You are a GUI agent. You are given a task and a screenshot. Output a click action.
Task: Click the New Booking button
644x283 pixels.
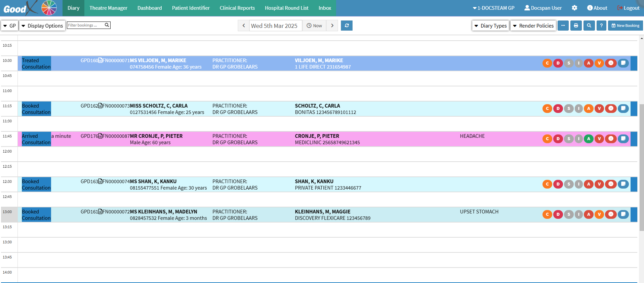pyautogui.click(x=625, y=26)
